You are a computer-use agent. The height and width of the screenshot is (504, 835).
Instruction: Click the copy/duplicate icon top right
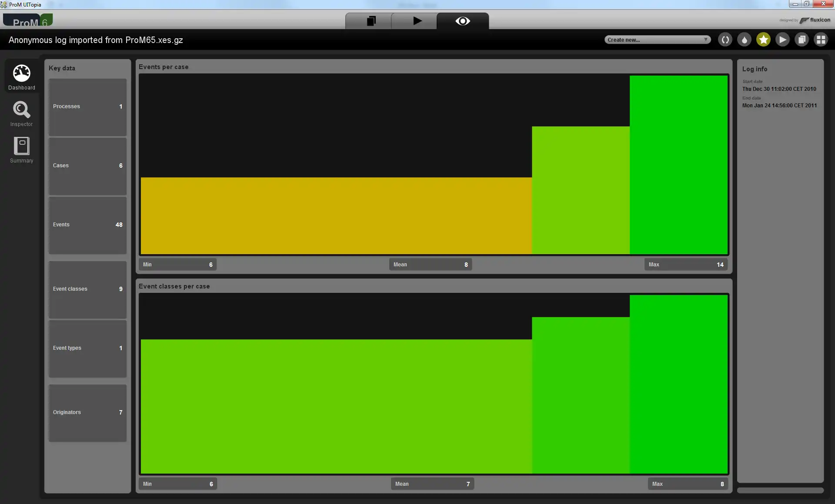(802, 40)
